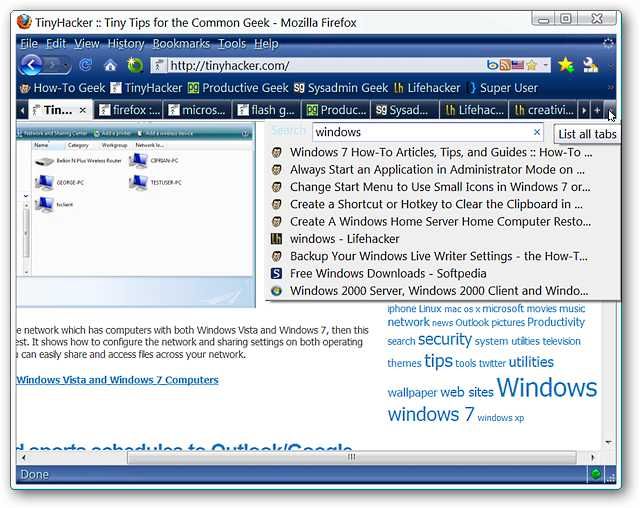Subscribe via RSS feed icon in address bar
This screenshot has width=640, height=508.
pyautogui.click(x=505, y=65)
